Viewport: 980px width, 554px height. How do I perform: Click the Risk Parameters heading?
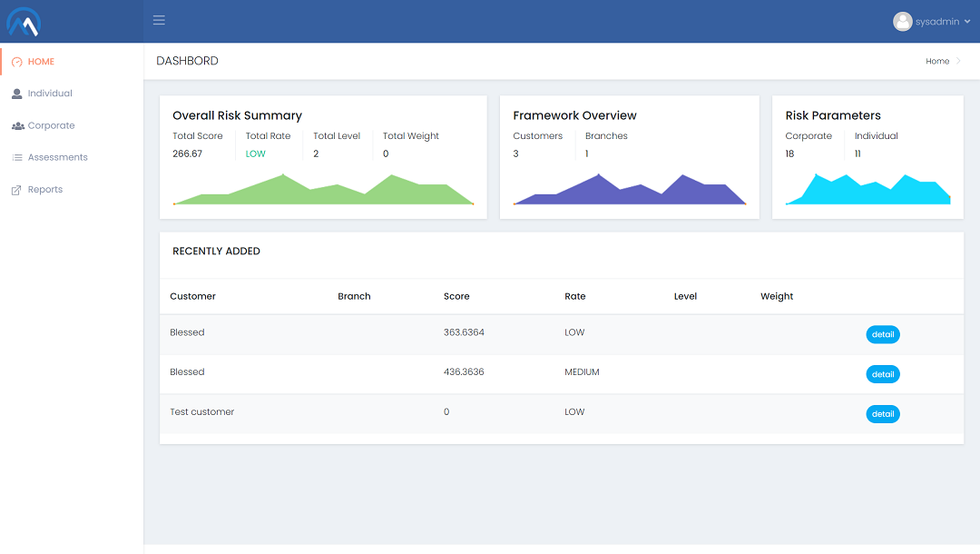click(832, 115)
